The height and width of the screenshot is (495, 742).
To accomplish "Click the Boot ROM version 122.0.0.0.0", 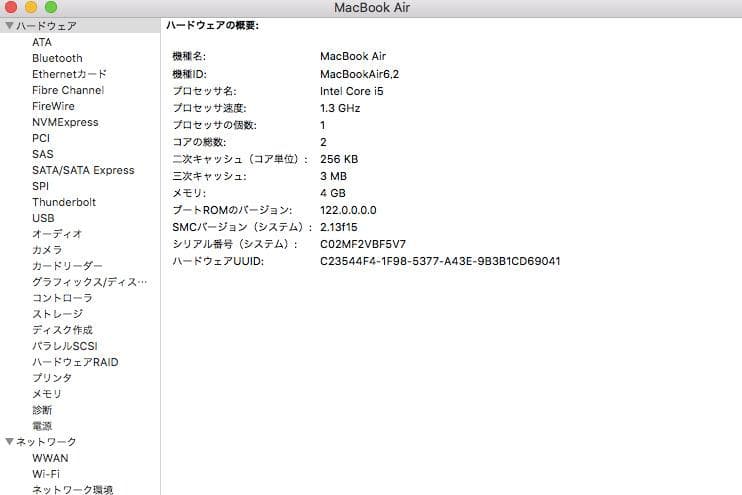I will [x=348, y=210].
